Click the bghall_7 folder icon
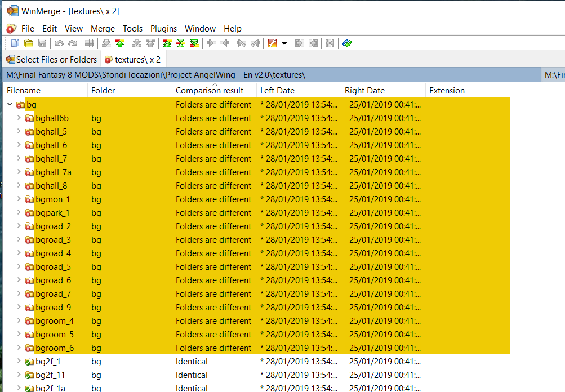Viewport: 565px width, 392px height. coord(29,159)
